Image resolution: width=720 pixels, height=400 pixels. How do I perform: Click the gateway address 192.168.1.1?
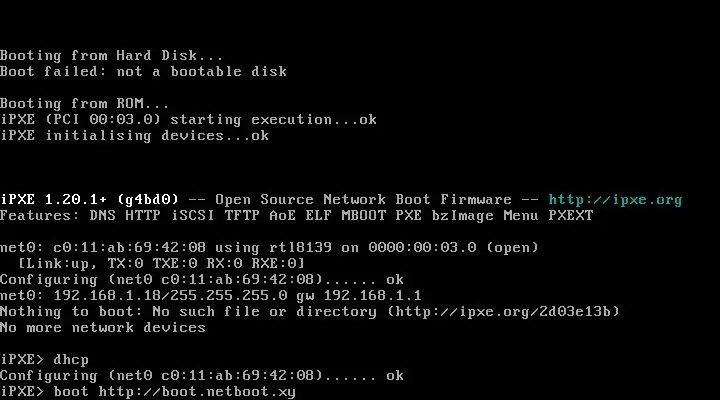tap(372, 295)
